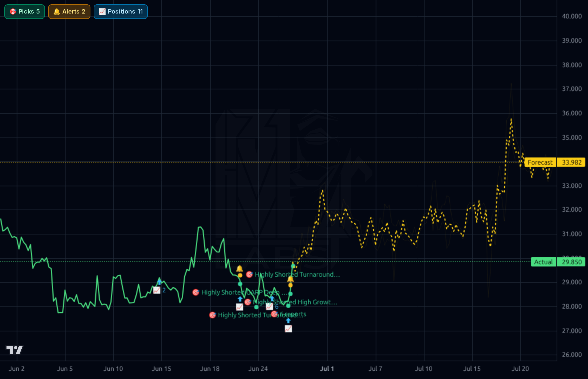Click the Jul 15 date label
Screen dimensions: 588x379
coord(472,369)
